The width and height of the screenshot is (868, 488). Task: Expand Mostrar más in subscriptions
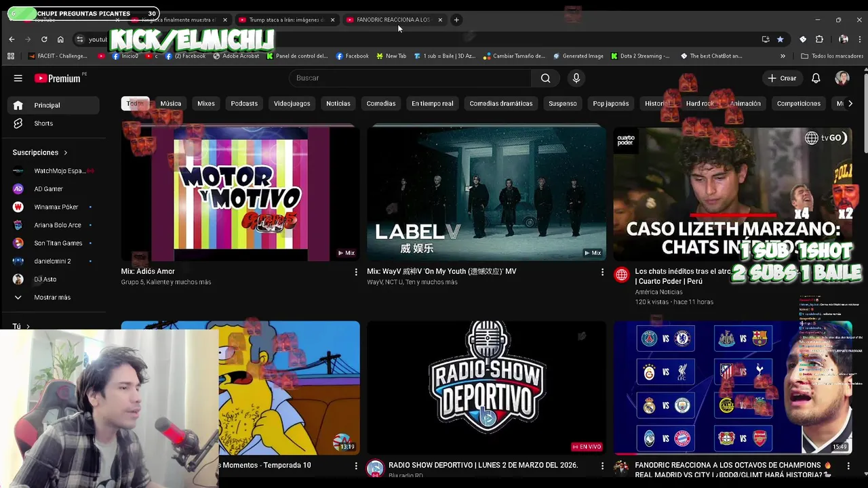[x=53, y=298]
